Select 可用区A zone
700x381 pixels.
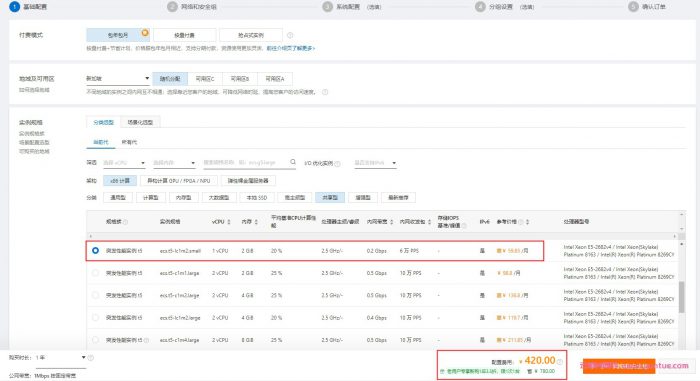coord(275,79)
